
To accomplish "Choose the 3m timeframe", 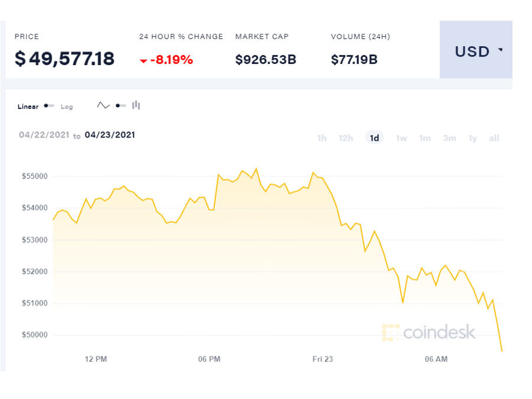I will pyautogui.click(x=450, y=138).
